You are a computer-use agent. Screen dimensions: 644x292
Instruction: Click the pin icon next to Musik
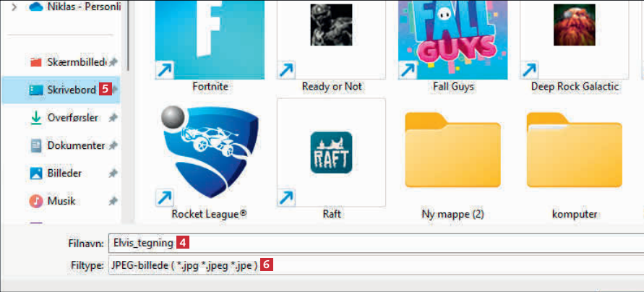[x=113, y=202]
